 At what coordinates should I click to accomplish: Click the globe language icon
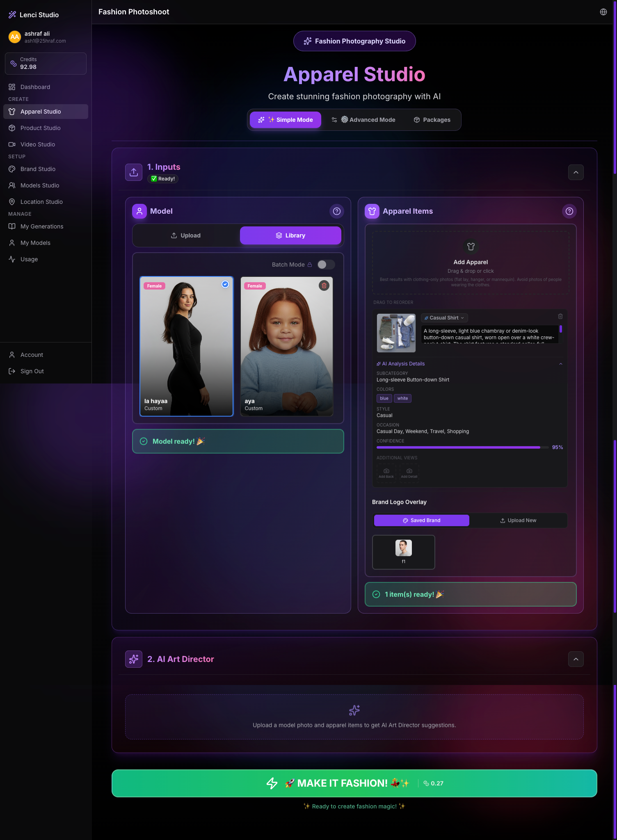coord(603,12)
